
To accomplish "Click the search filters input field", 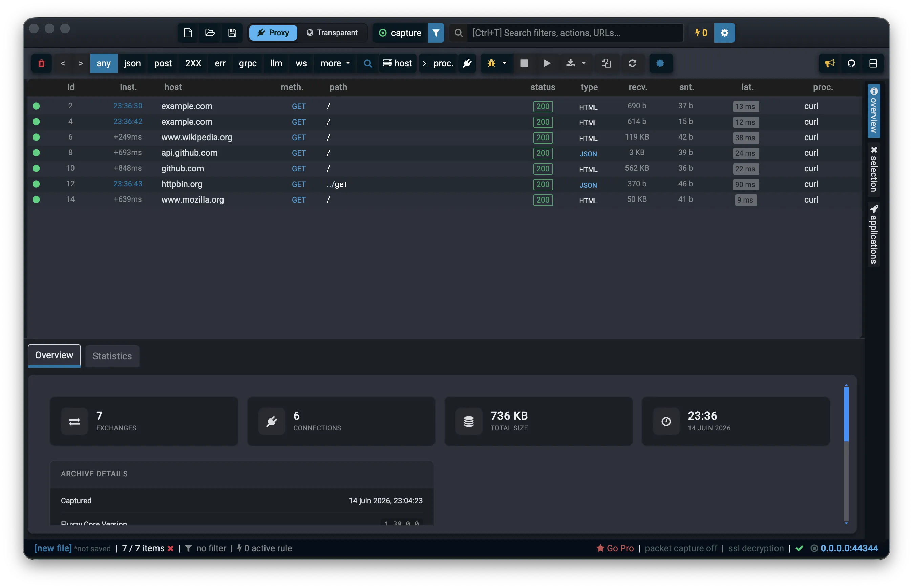I will click(x=575, y=33).
